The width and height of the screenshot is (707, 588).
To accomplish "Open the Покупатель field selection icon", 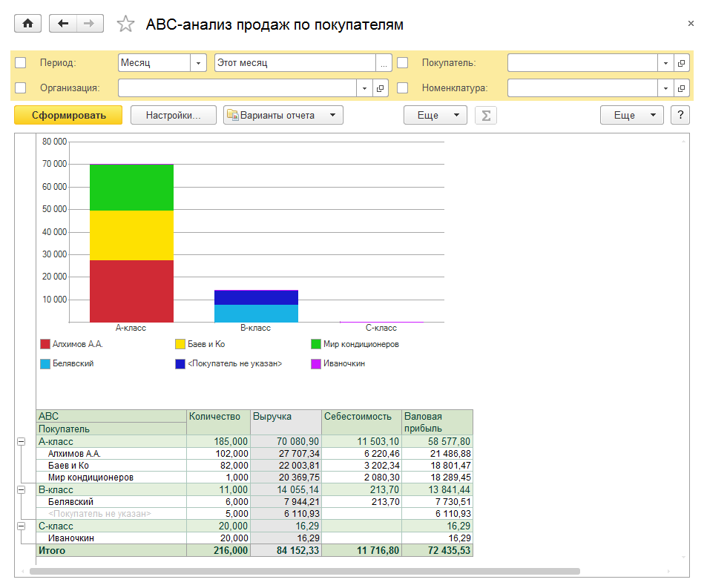I will (682, 63).
